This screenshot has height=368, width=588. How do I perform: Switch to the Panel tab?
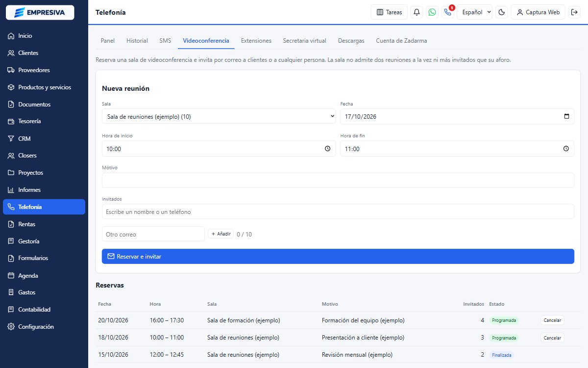tap(108, 41)
